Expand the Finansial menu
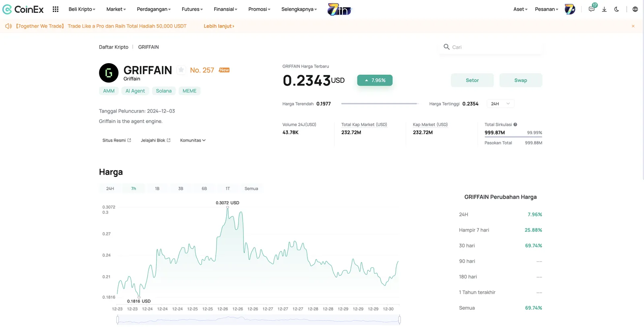 tap(225, 9)
